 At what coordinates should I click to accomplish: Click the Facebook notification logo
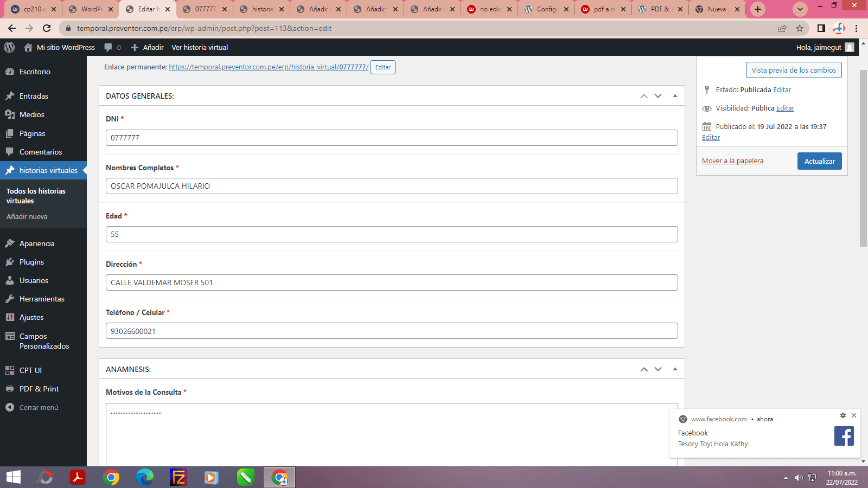[x=844, y=436]
